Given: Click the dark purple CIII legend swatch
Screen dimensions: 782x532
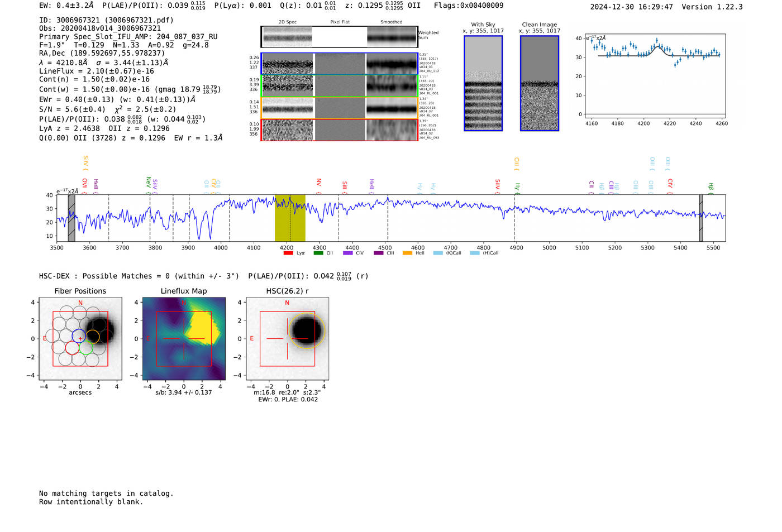Looking at the screenshot, I should [x=378, y=253].
